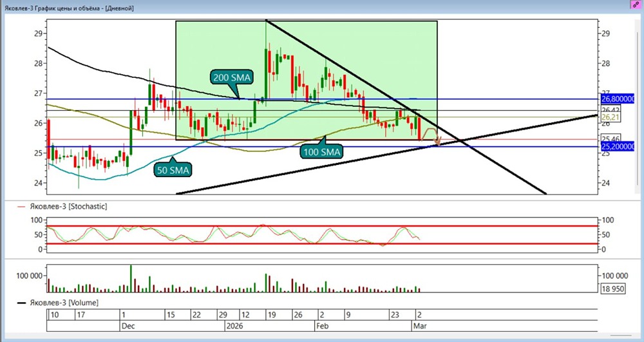Select the 100 SMA callout label

pyautogui.click(x=322, y=152)
